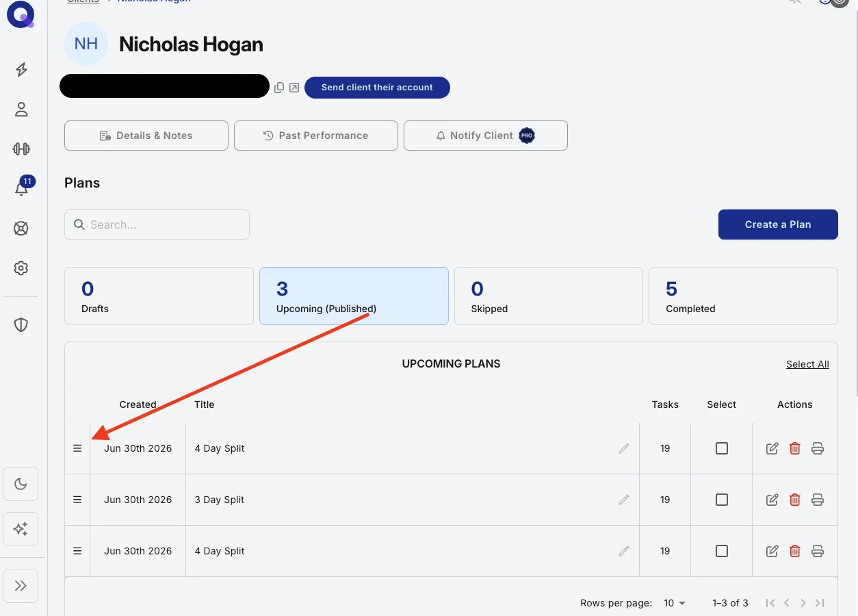The width and height of the screenshot is (858, 616).
Task: Edit the 3 Day Split plan via the Actions edit icon
Action: [x=772, y=500]
